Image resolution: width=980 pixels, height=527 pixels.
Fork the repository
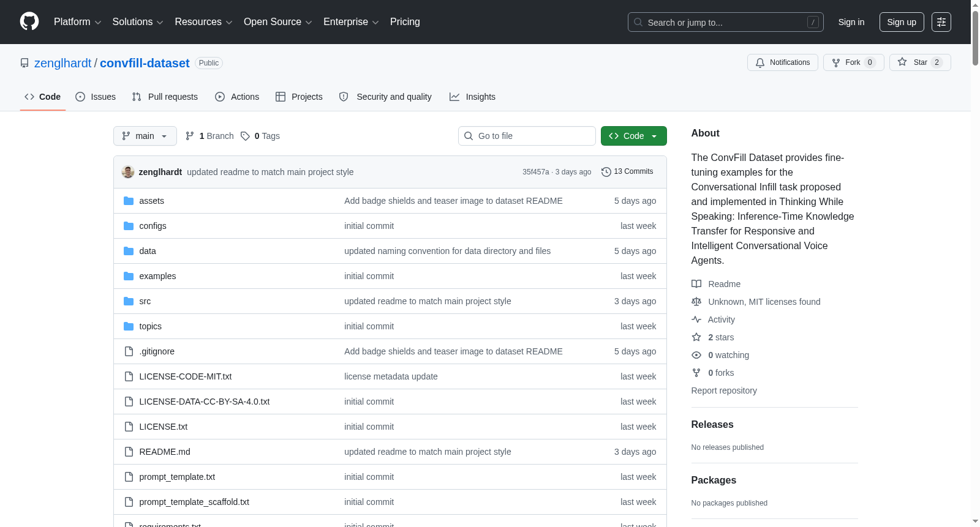854,62
